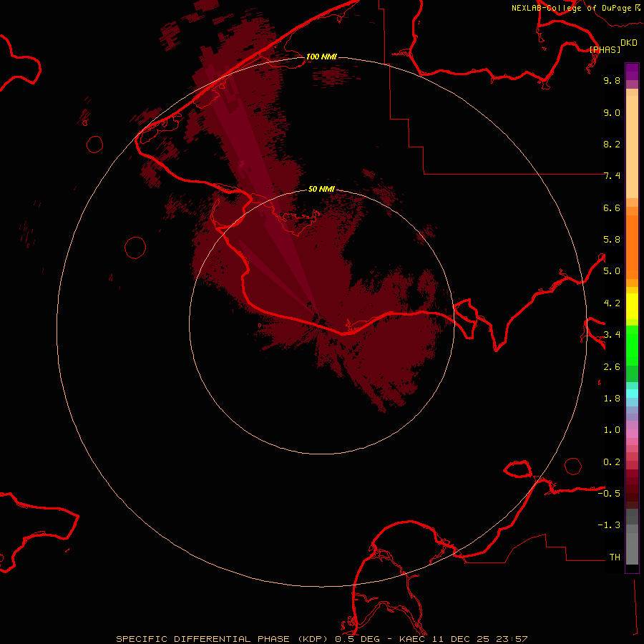The image size is (644, 644).
Task: Click the 9.0 scale value
Action: pos(612,112)
